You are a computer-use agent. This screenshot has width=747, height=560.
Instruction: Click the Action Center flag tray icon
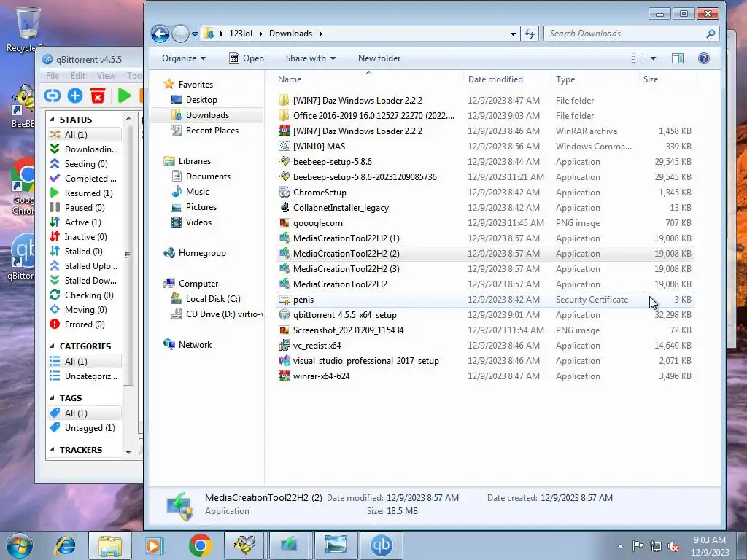click(x=638, y=546)
